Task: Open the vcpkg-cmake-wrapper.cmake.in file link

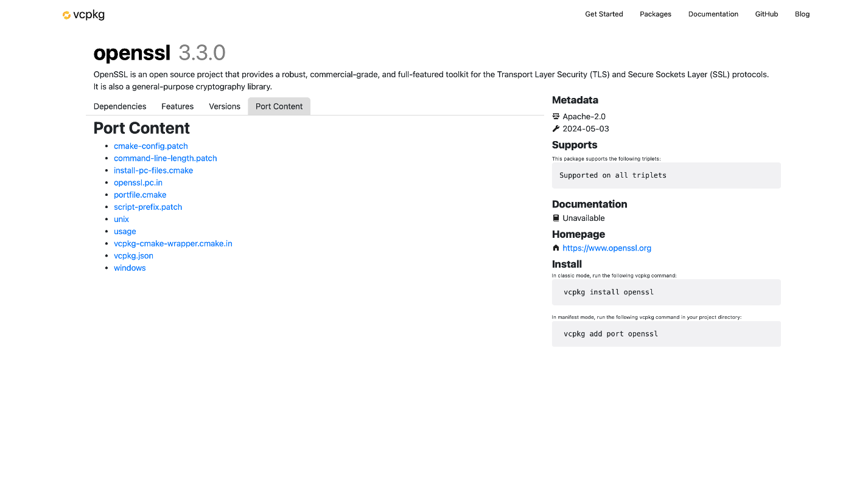Action: pyautogui.click(x=173, y=243)
